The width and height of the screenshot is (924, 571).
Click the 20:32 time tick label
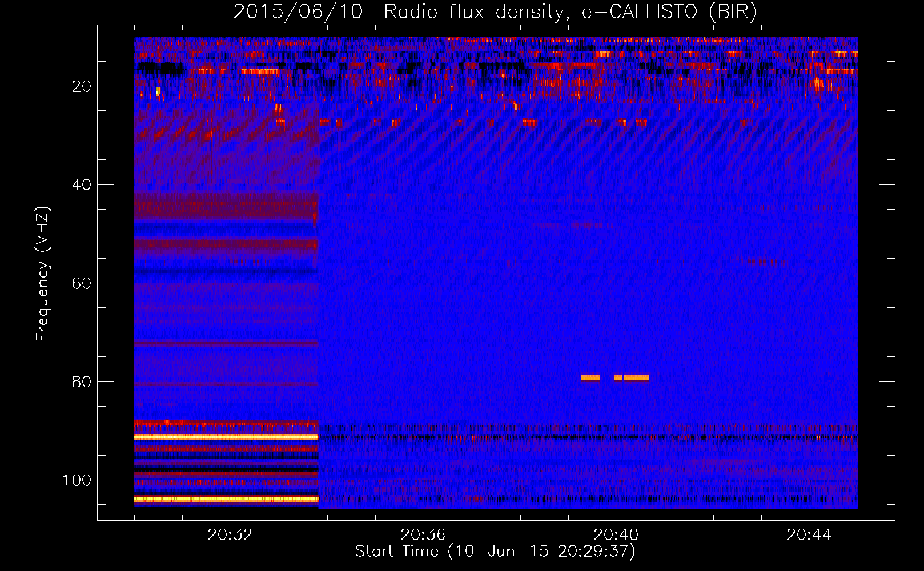[230, 535]
